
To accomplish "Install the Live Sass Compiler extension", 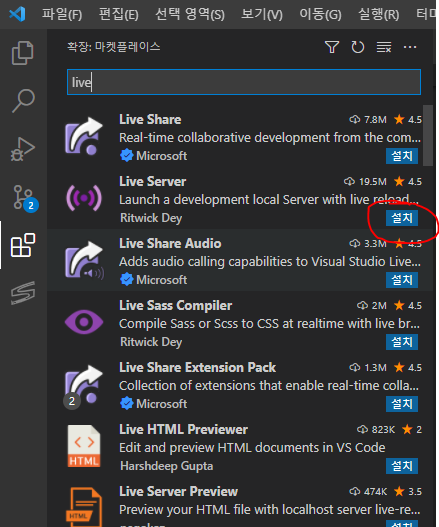I will click(402, 342).
